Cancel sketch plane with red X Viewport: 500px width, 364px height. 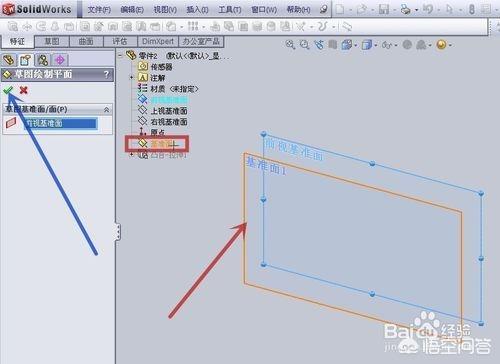tap(24, 90)
